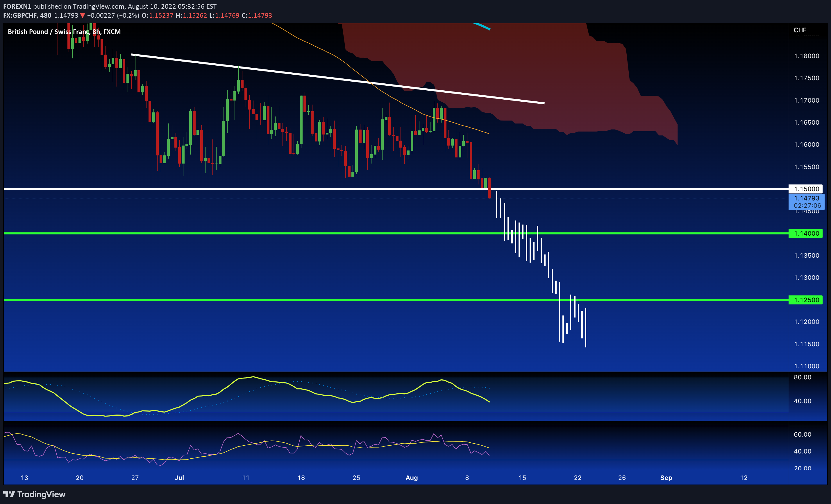Click the 1.11000 price axis value

[x=806, y=366]
